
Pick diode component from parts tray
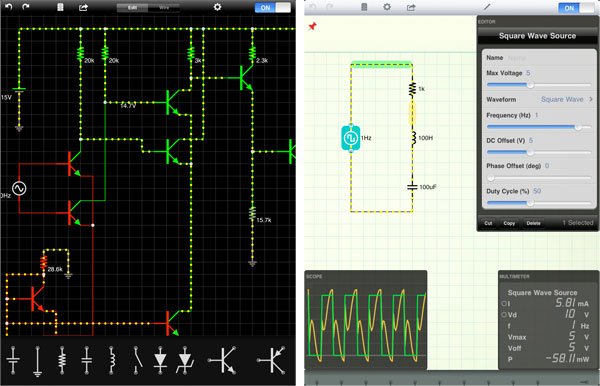coord(160,360)
